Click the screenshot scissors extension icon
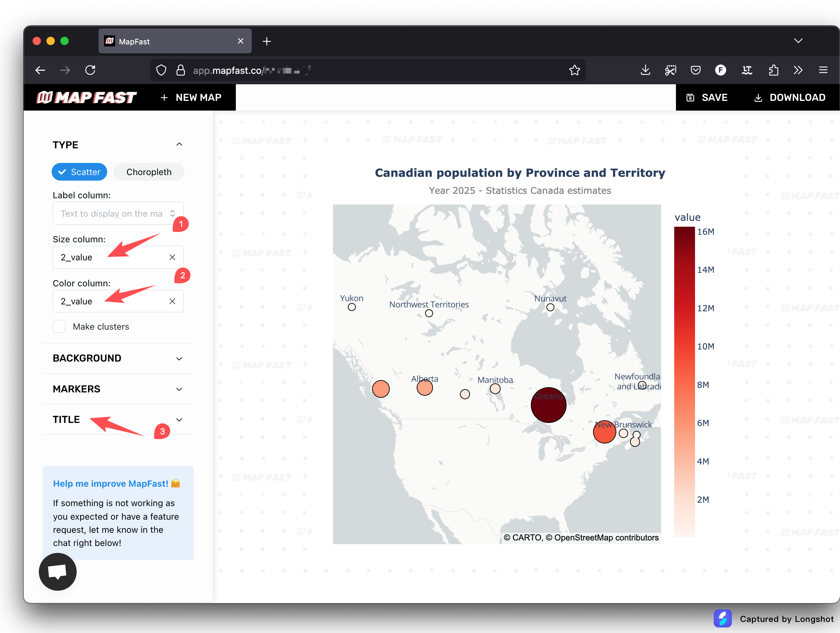 [x=671, y=70]
